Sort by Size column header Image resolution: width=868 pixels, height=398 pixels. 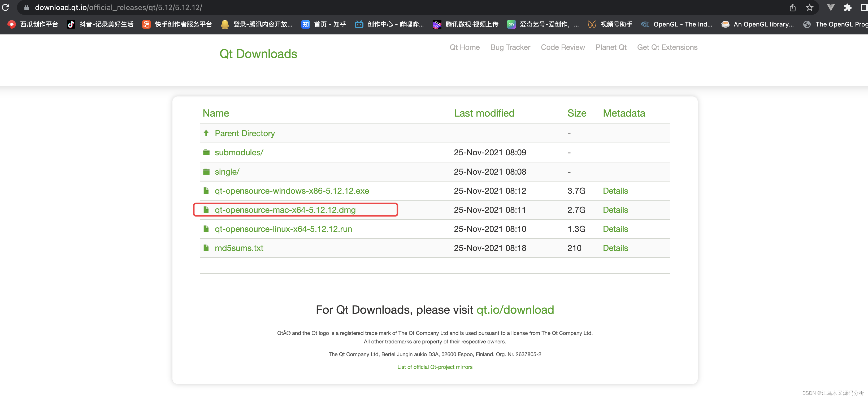576,113
